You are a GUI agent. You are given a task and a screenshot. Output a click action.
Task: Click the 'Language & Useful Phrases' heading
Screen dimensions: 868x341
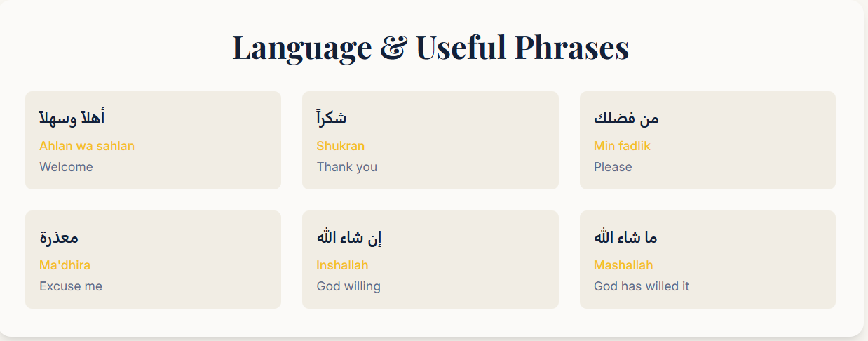click(430, 48)
